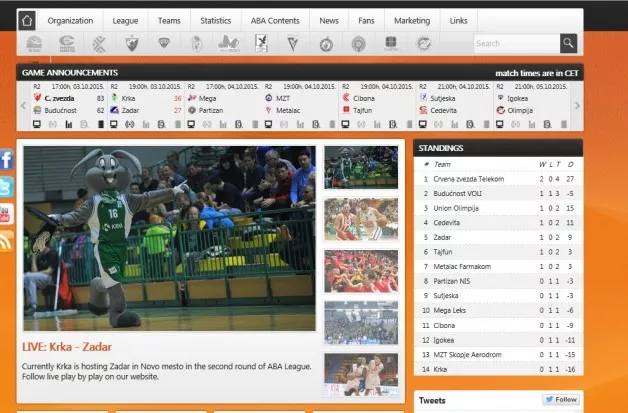Open Facebook social sidebar icon
Viewport: 628px width, 413px height.
[x=6, y=160]
